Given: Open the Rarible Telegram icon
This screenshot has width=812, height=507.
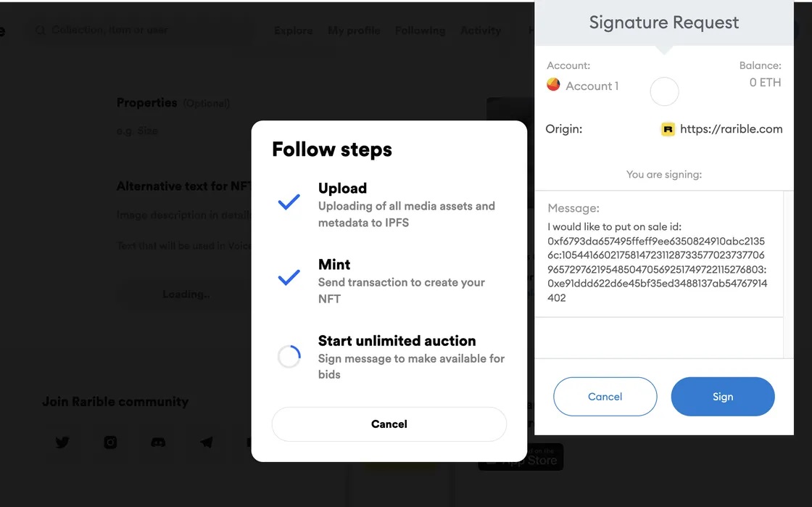Looking at the screenshot, I should pos(206,442).
